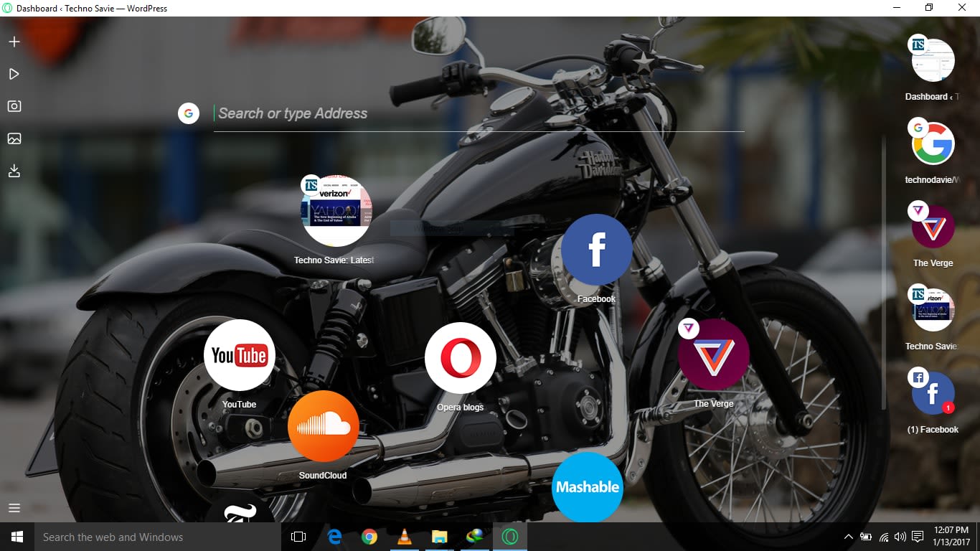Open Task View on the taskbar
The height and width of the screenshot is (551, 980).
[x=298, y=537]
